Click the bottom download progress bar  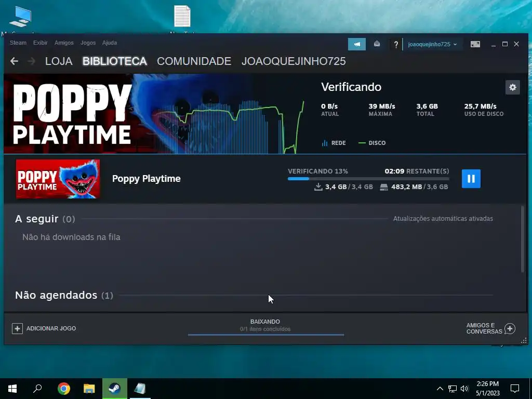pyautogui.click(x=265, y=335)
